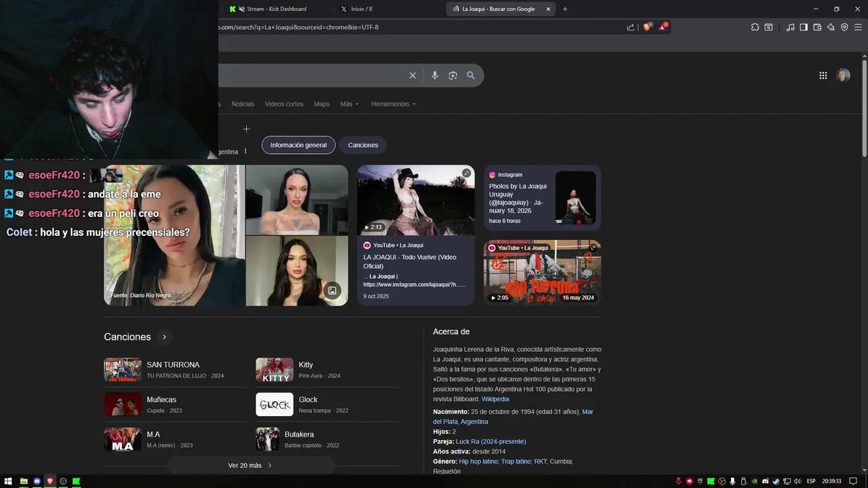Open the Wikipedia link
868x488 pixels.
coord(495,399)
